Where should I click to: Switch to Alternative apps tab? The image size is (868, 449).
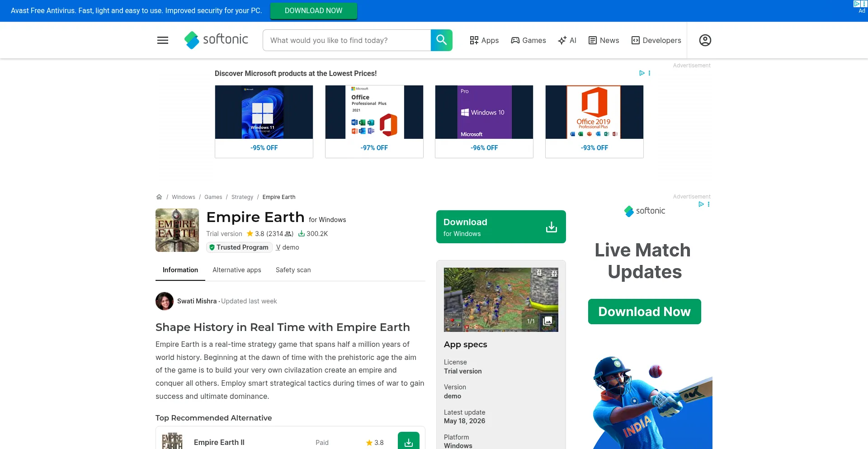coord(237,270)
